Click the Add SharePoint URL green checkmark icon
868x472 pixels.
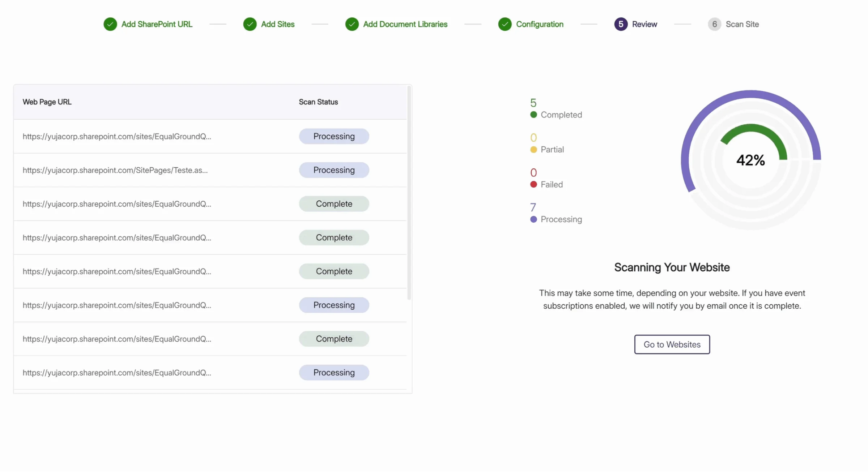[x=110, y=24]
